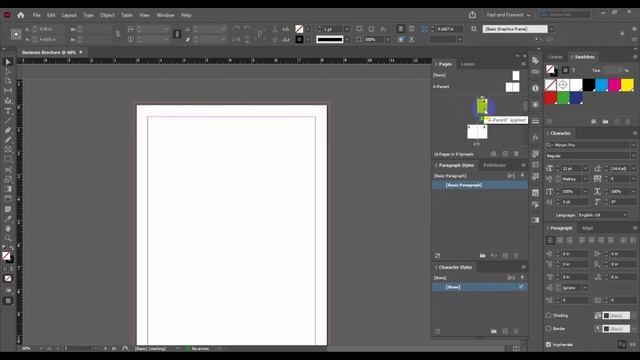This screenshot has height=360, width=640.
Task: Enable the Shading checkbox
Action: click(x=549, y=316)
